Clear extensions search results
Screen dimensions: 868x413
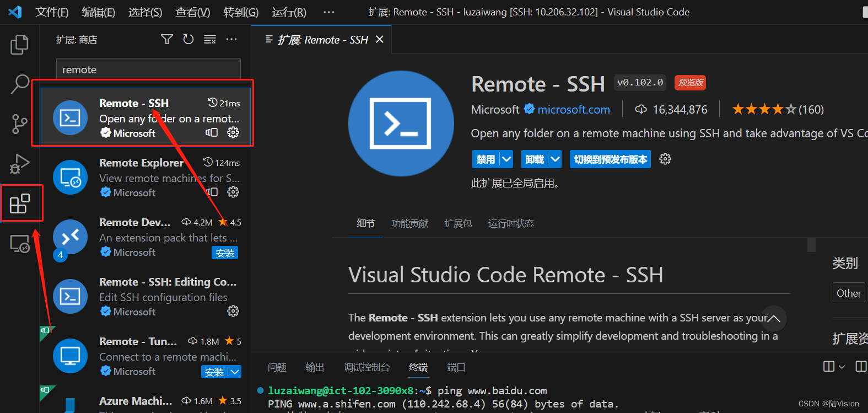[210, 39]
